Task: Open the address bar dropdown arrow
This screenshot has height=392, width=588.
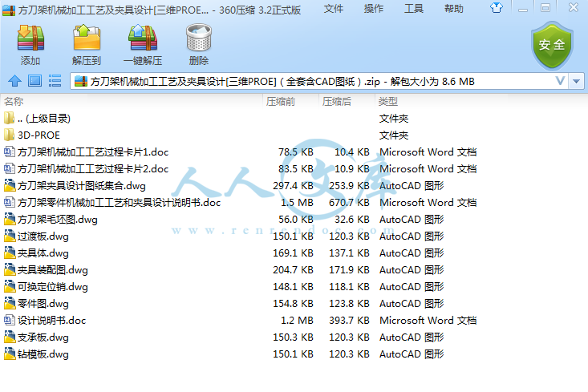Action: pyautogui.click(x=577, y=81)
